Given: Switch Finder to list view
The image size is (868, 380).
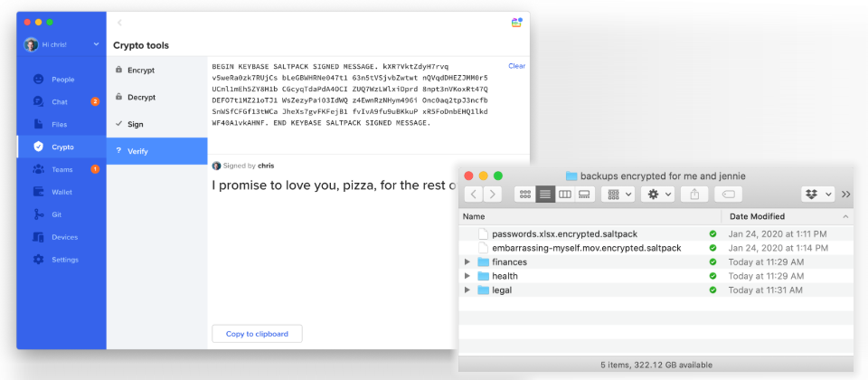Looking at the screenshot, I should point(545,194).
